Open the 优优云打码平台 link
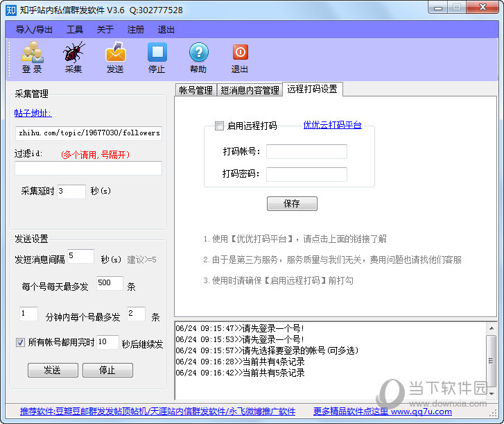 pos(332,125)
